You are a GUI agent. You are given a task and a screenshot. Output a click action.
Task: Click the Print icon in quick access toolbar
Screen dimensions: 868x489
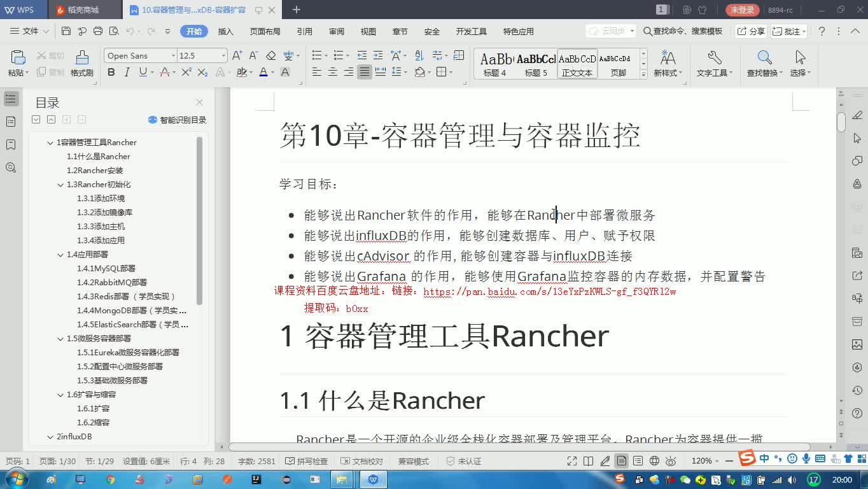[x=98, y=31]
